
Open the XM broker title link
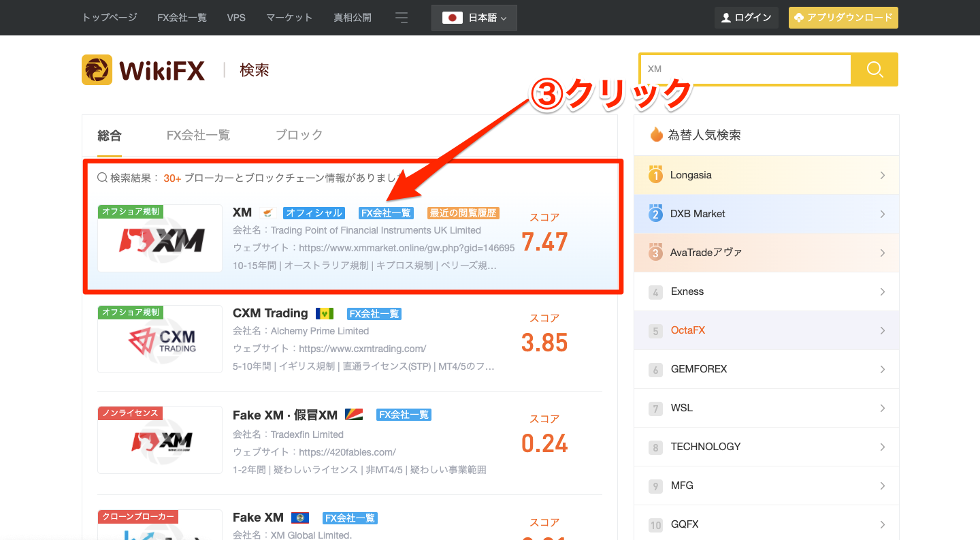(x=242, y=212)
